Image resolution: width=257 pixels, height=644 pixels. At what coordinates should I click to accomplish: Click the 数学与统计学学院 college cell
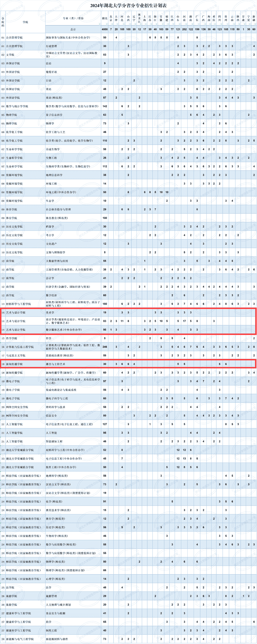[25, 106]
